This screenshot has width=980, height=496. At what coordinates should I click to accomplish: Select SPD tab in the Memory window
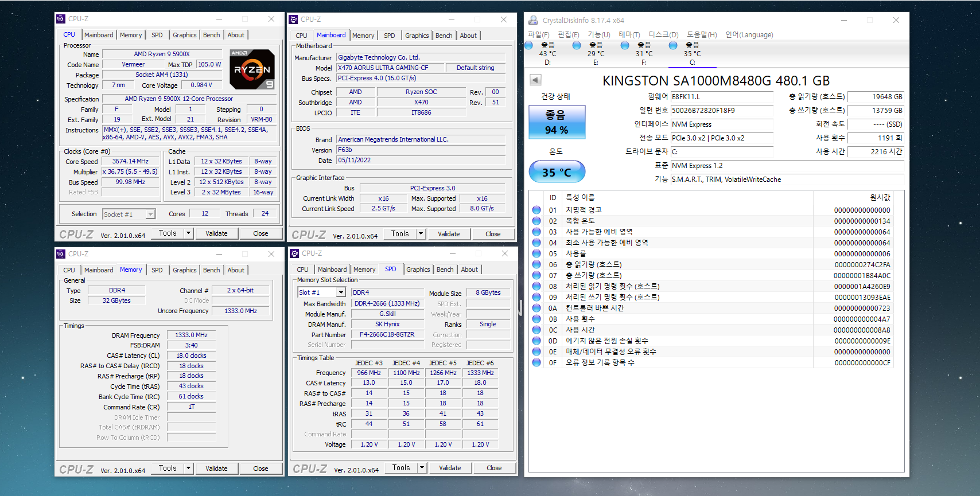157,270
